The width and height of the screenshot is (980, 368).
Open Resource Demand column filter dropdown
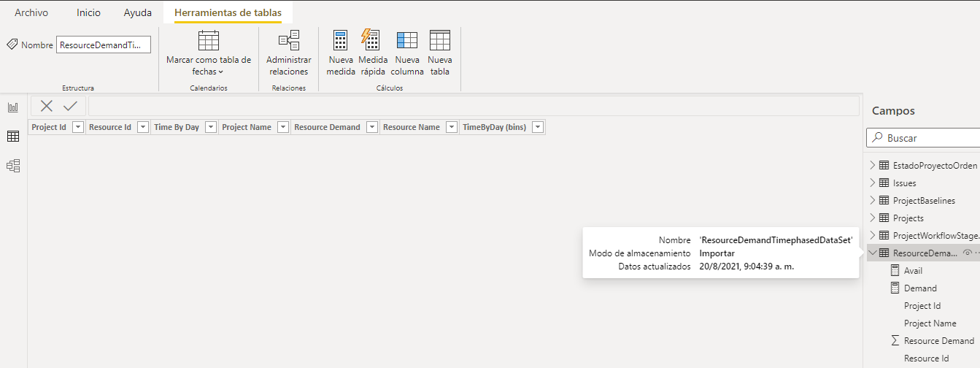pyautogui.click(x=371, y=127)
